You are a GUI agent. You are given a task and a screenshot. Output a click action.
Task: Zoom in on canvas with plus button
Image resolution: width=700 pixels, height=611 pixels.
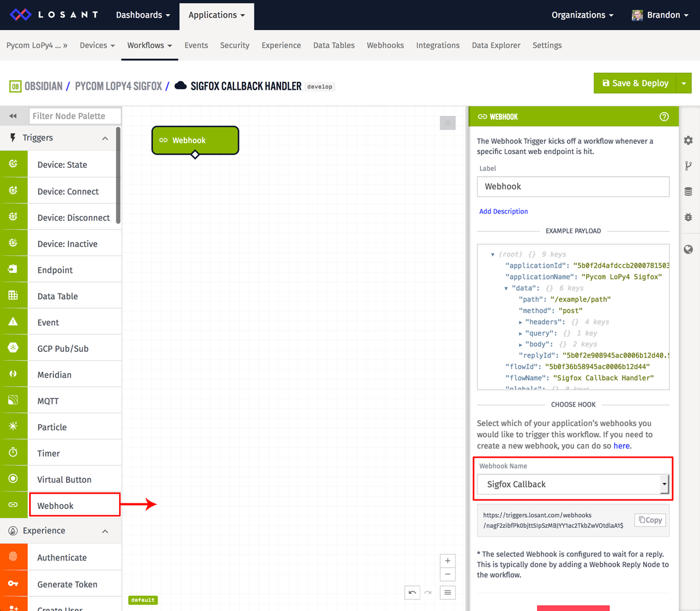(x=447, y=561)
